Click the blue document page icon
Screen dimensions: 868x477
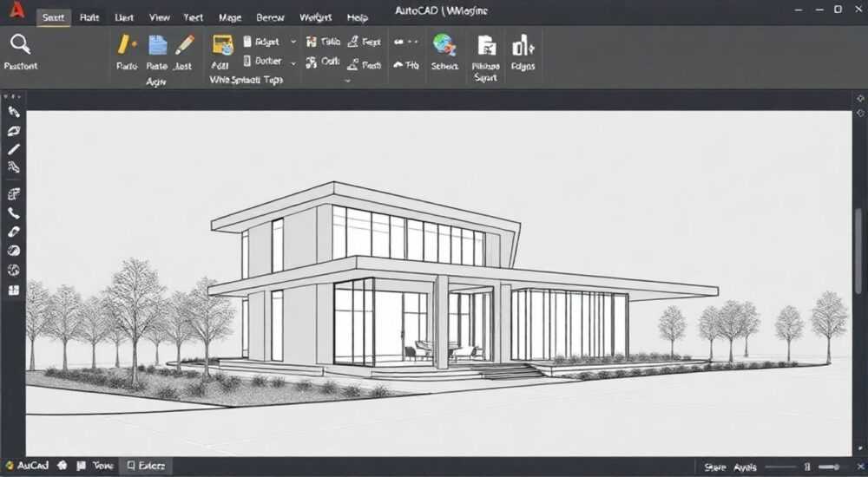(157, 45)
